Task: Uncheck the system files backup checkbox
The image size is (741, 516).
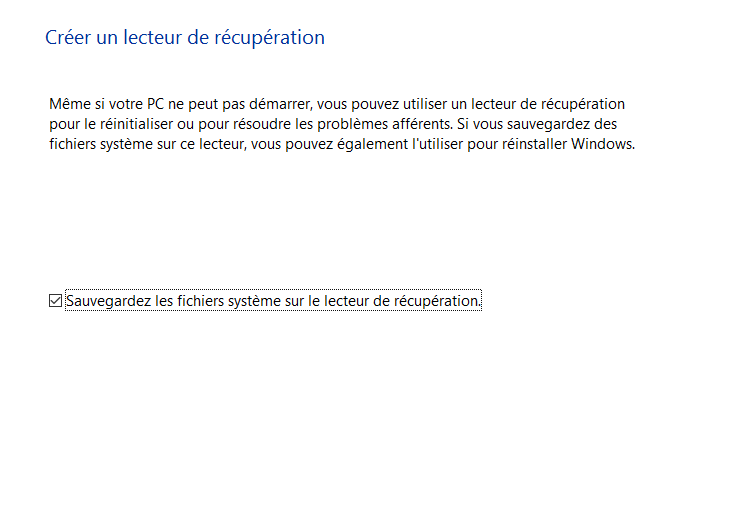Action: click(x=55, y=300)
